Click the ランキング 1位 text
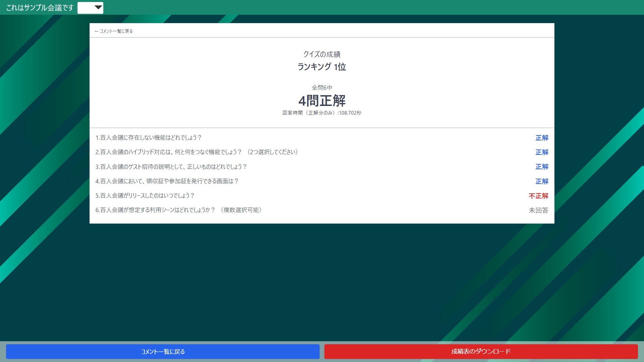This screenshot has width=644, height=362. (322, 67)
